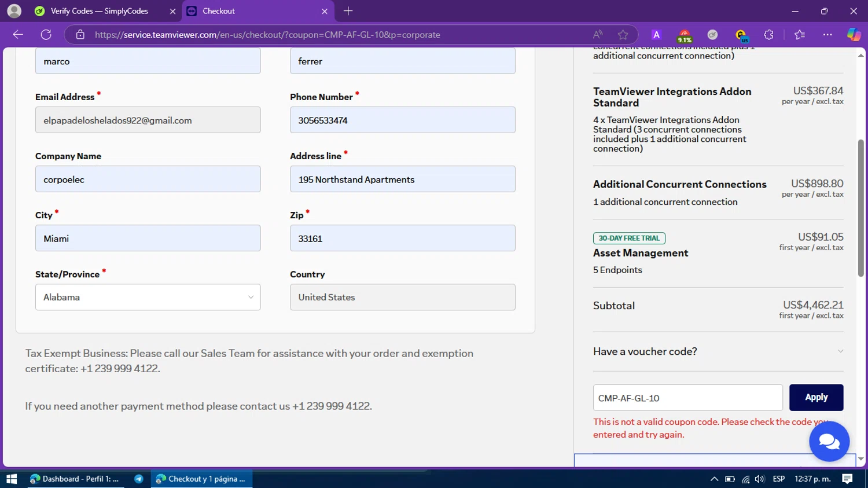Go back with the browser back arrow
The width and height of the screenshot is (868, 488).
click(18, 35)
